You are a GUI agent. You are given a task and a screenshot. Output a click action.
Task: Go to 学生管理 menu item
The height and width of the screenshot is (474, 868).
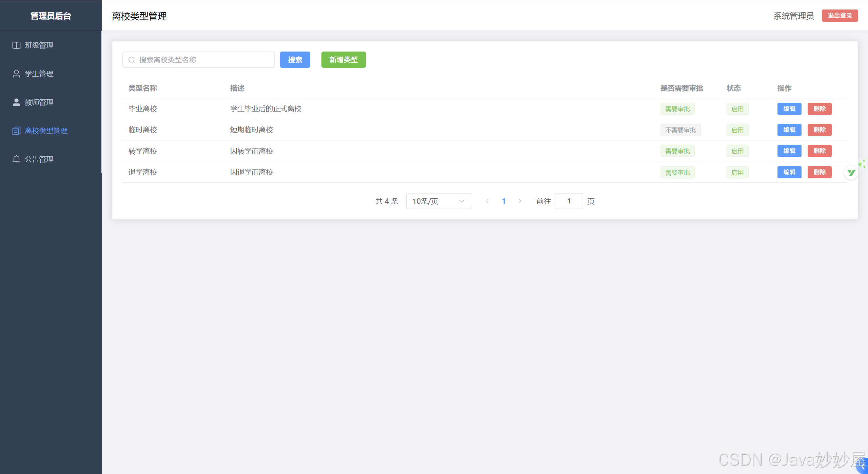[x=51, y=74]
